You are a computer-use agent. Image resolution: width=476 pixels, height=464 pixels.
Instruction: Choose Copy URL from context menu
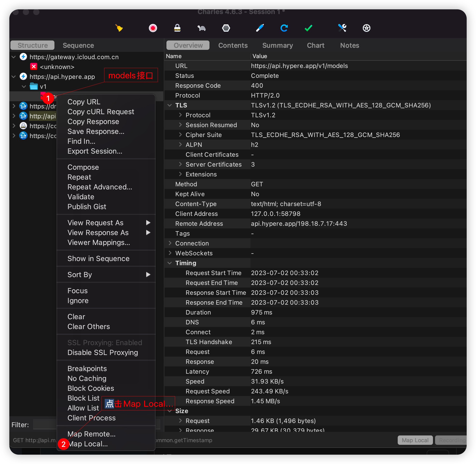point(106,102)
